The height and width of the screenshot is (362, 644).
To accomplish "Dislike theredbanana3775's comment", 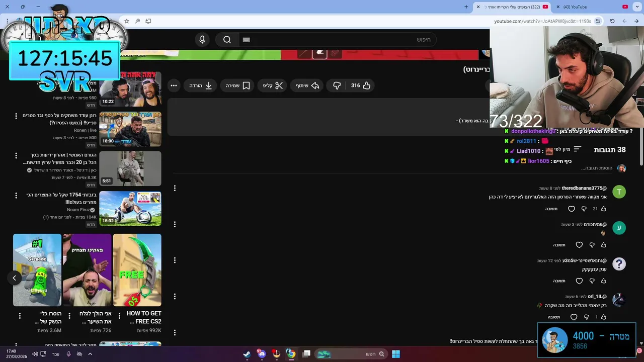I will (x=584, y=209).
